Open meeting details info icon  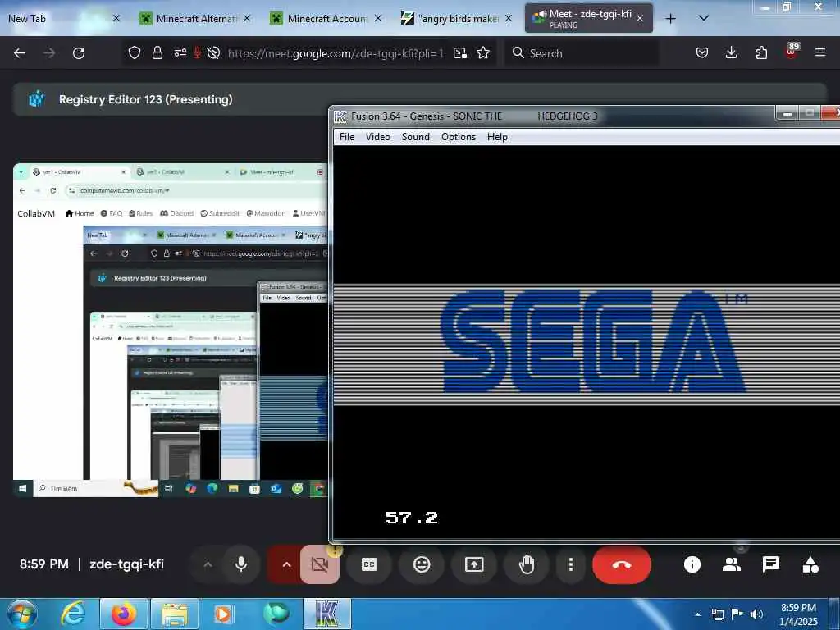[x=692, y=564]
